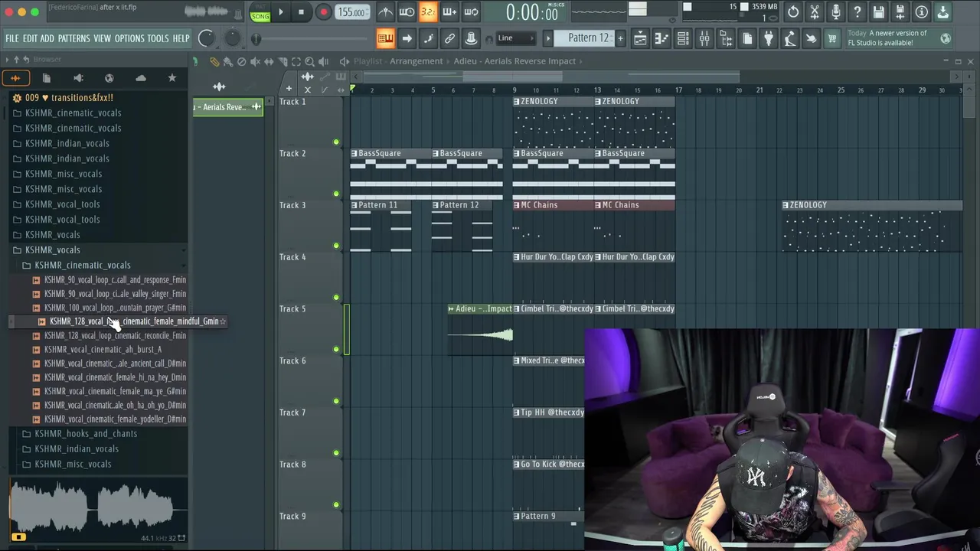Screen dimensions: 980x551
Task: Open the Plugin picker plug icon
Action: (769, 38)
